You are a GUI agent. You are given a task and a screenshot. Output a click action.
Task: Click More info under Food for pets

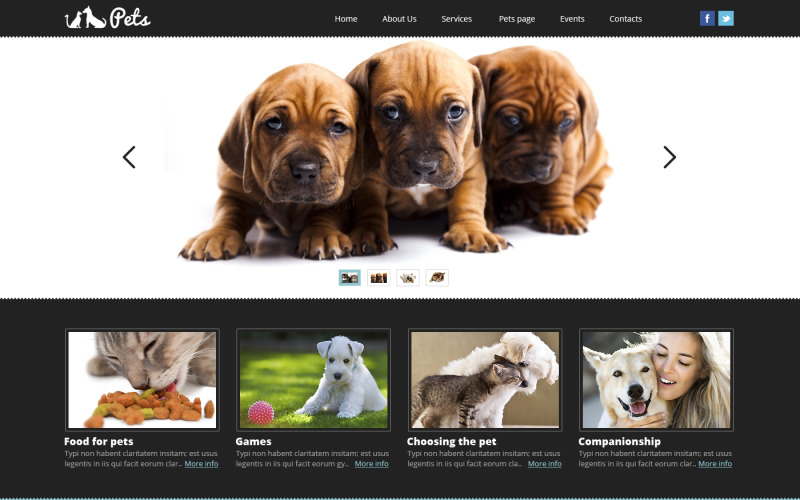tap(201, 464)
